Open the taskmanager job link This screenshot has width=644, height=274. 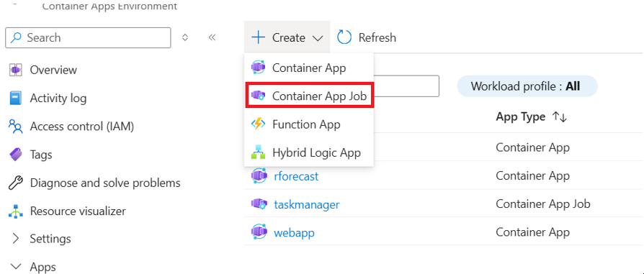[x=306, y=204]
